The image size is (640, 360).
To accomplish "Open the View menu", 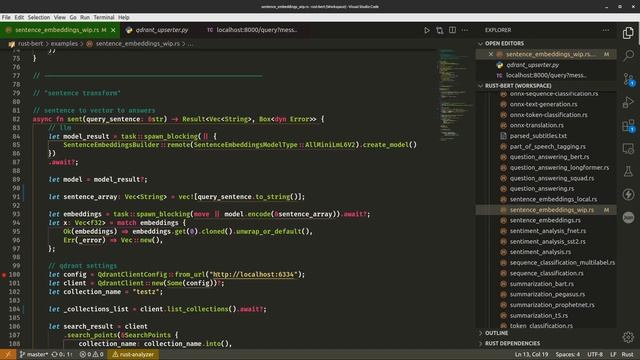I will point(60,18).
